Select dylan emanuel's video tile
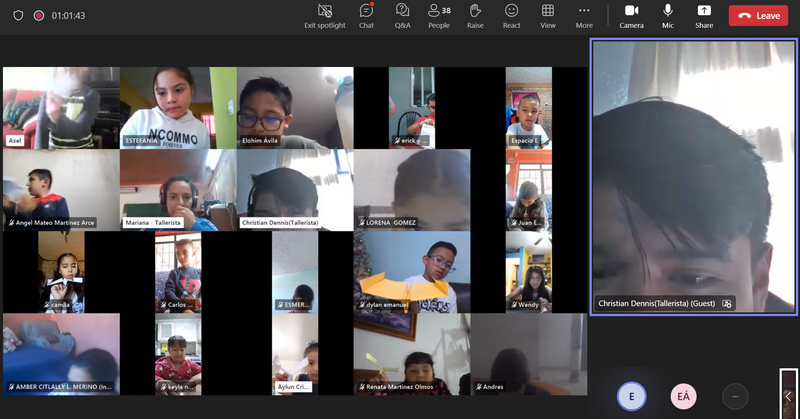800x419 pixels. click(412, 272)
